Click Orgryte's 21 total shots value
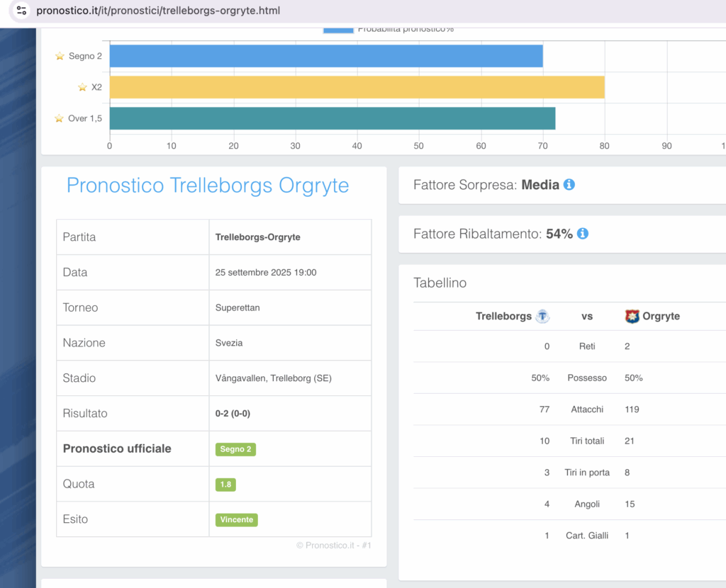 630,441
